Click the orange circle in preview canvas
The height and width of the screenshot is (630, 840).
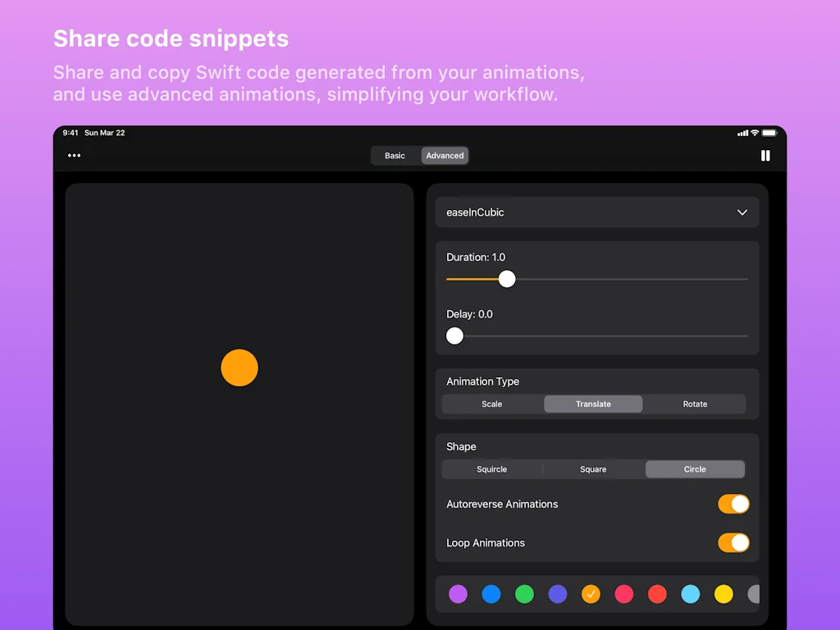point(240,367)
